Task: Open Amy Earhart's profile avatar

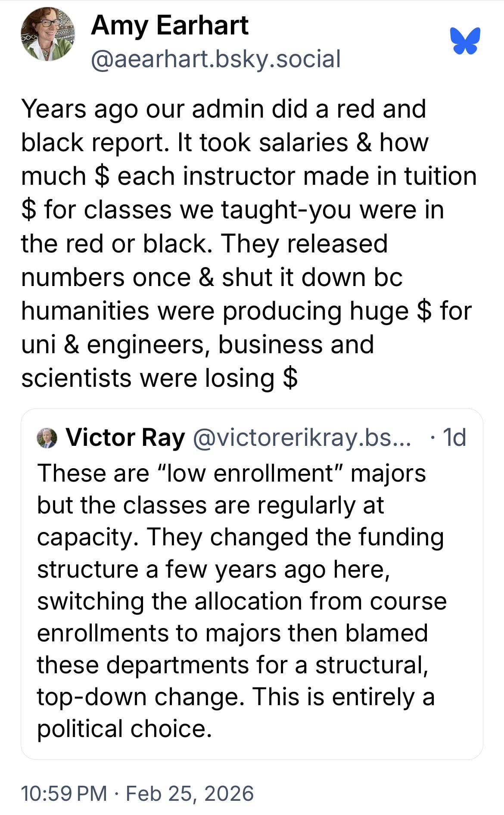Action: tap(47, 34)
